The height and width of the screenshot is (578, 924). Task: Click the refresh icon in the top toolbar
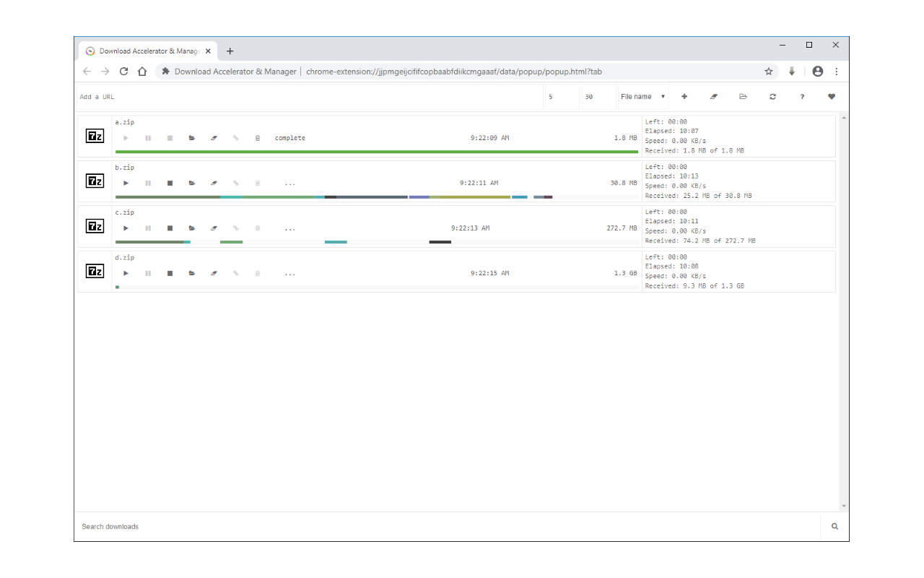point(772,97)
